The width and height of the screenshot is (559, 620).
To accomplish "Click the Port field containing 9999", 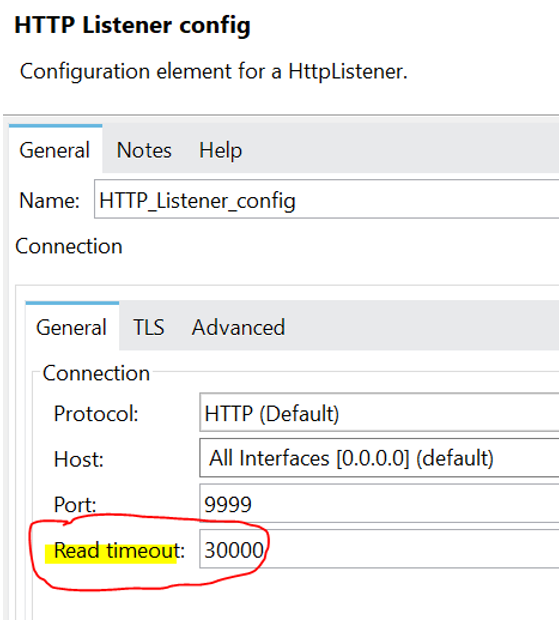I will point(379,503).
